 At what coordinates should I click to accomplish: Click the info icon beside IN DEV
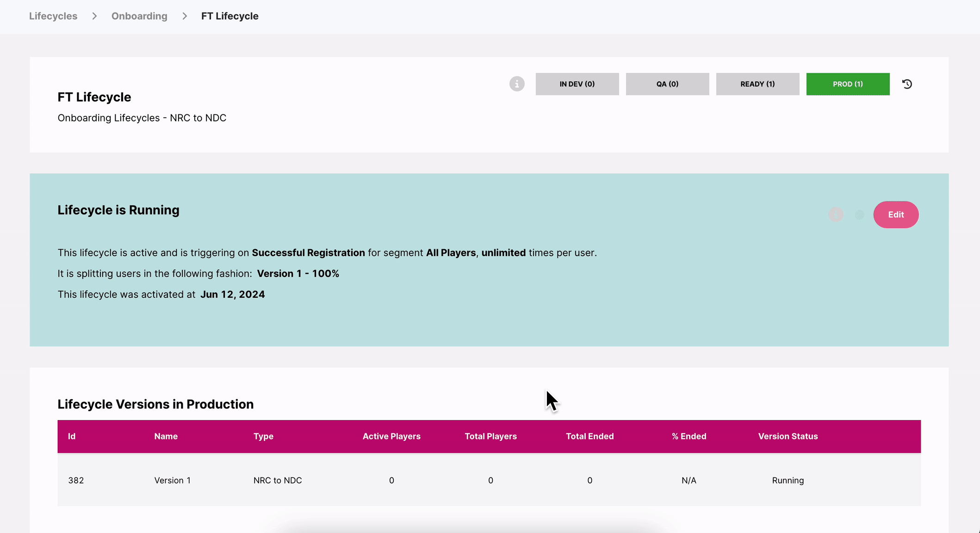point(517,84)
